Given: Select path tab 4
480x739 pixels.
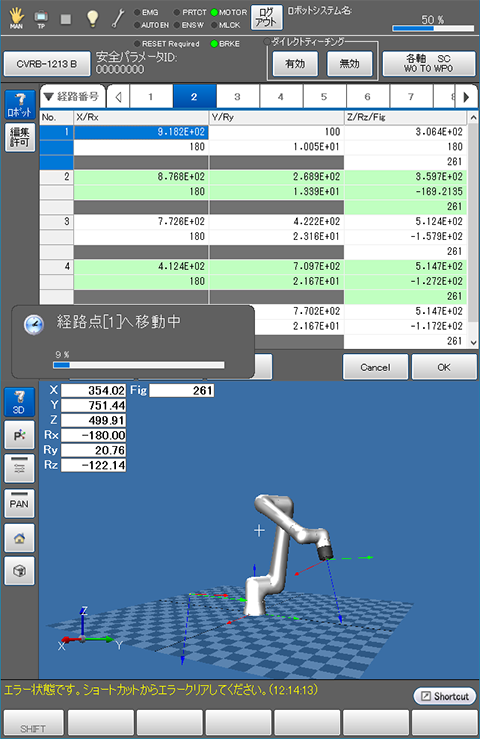Looking at the screenshot, I should 281,97.
